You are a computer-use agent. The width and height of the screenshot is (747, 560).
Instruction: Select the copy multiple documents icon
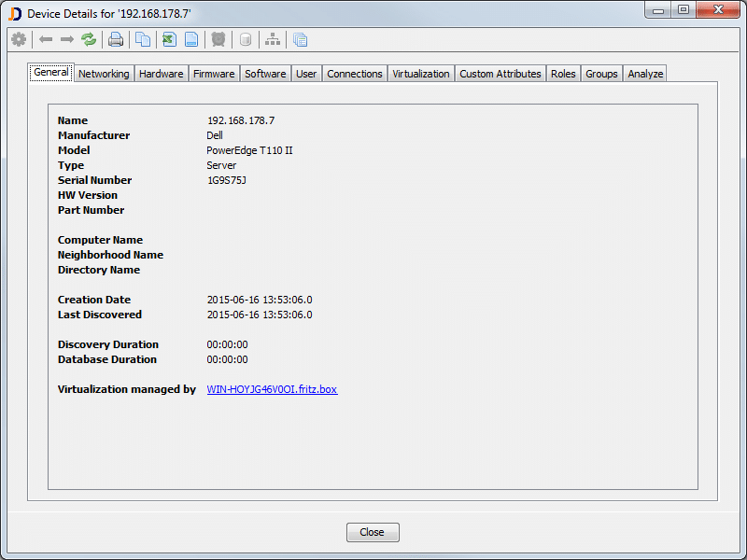click(300, 39)
